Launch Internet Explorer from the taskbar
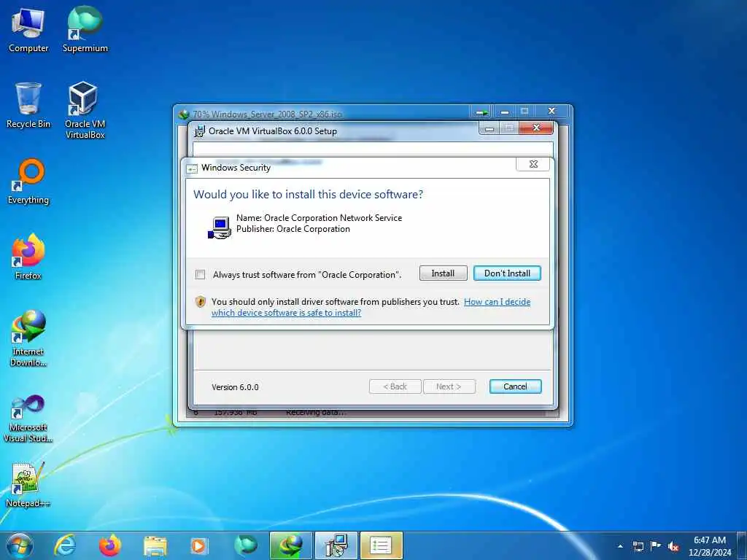The image size is (747, 560). 65,545
